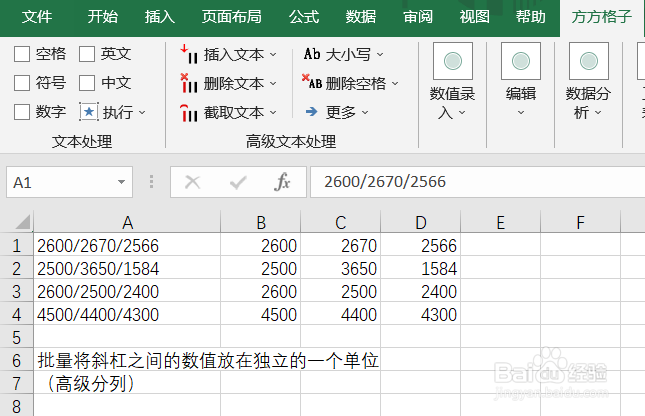Click the select-all corner triangle
This screenshot has width=645, height=416.
coord(23,221)
